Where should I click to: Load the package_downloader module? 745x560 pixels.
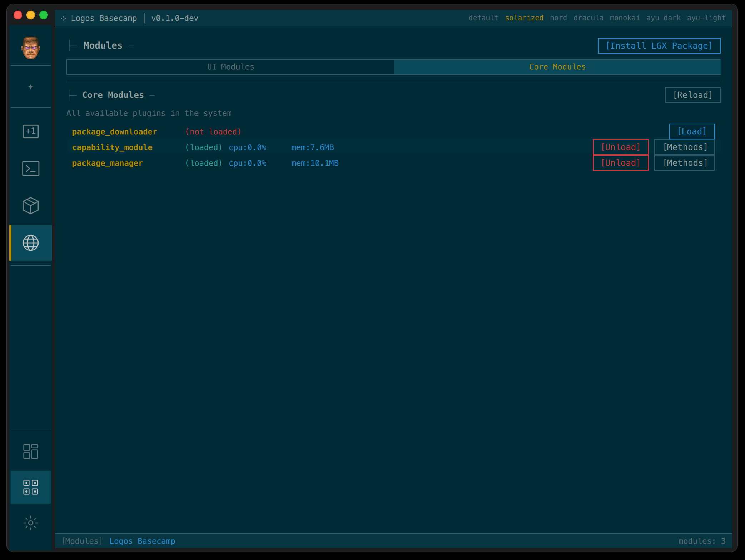point(691,131)
